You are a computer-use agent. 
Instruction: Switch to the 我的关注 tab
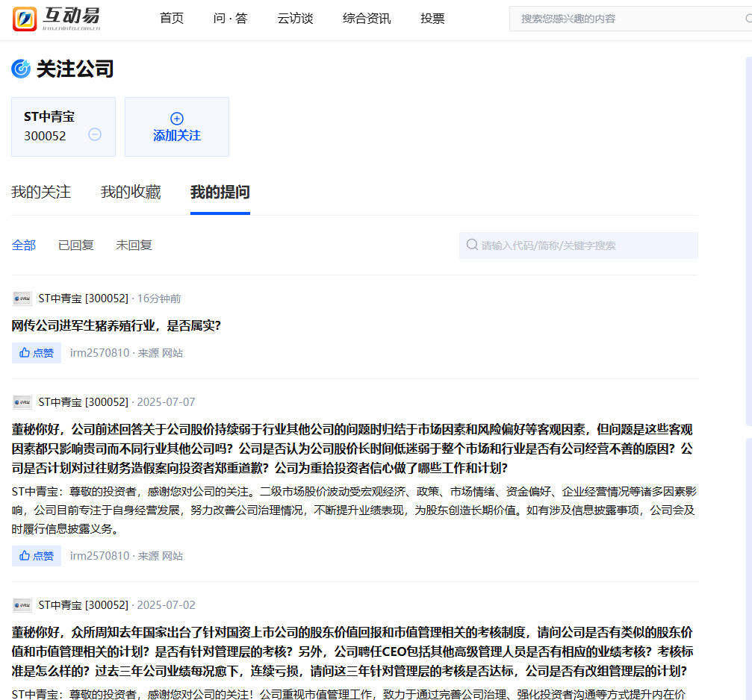(41, 192)
